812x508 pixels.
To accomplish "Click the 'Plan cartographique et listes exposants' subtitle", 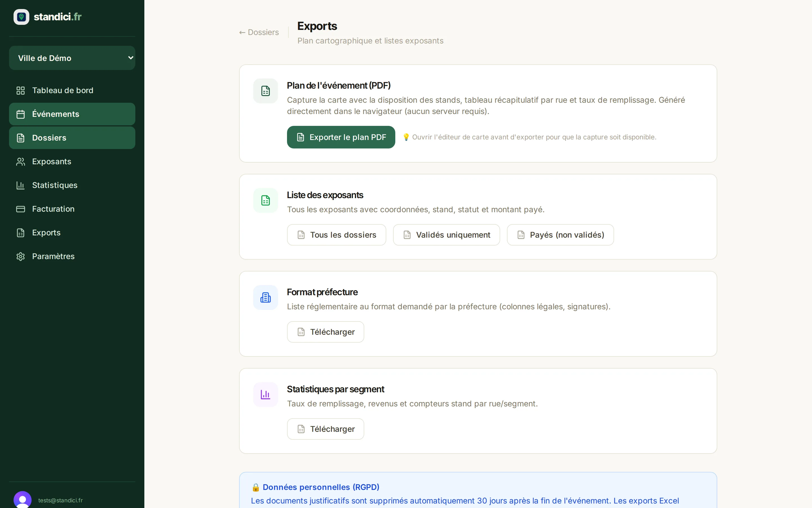I will tap(370, 41).
